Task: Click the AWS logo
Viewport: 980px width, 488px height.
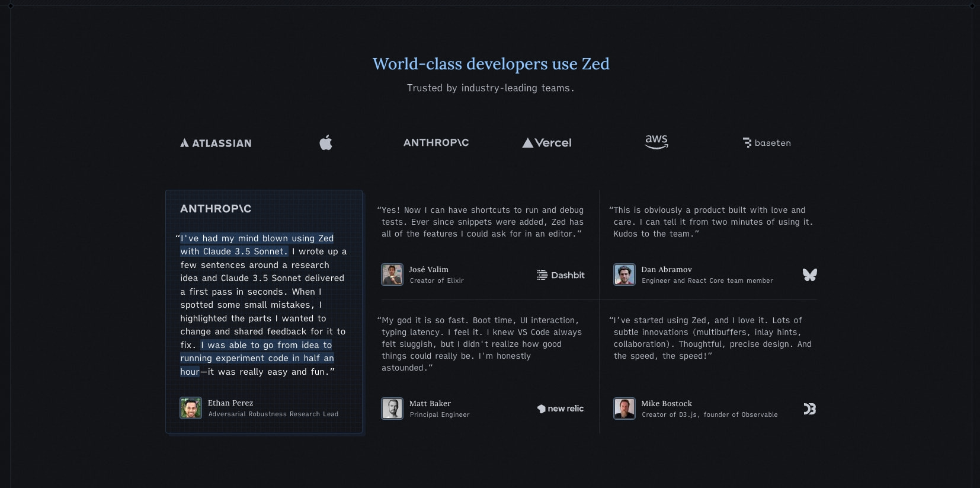Action: coord(656,142)
